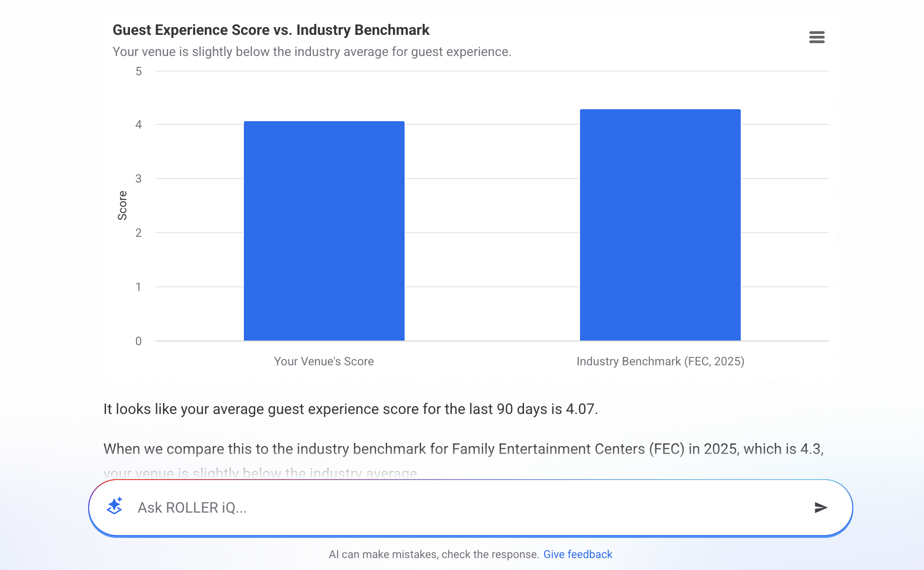924x570 pixels.
Task: Click the y-axis value 3
Action: point(138,179)
